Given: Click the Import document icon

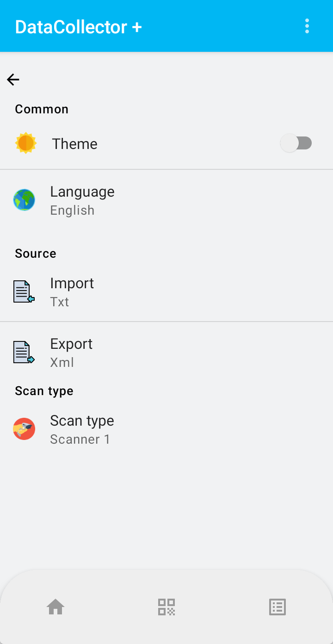Looking at the screenshot, I should (24, 292).
